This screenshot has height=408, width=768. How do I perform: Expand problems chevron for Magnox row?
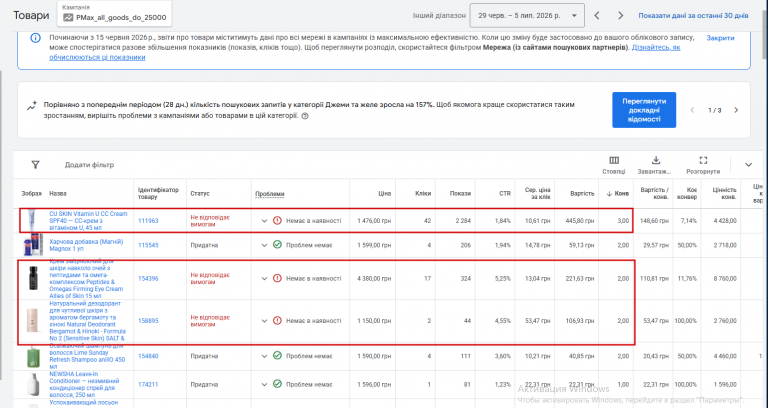point(264,245)
